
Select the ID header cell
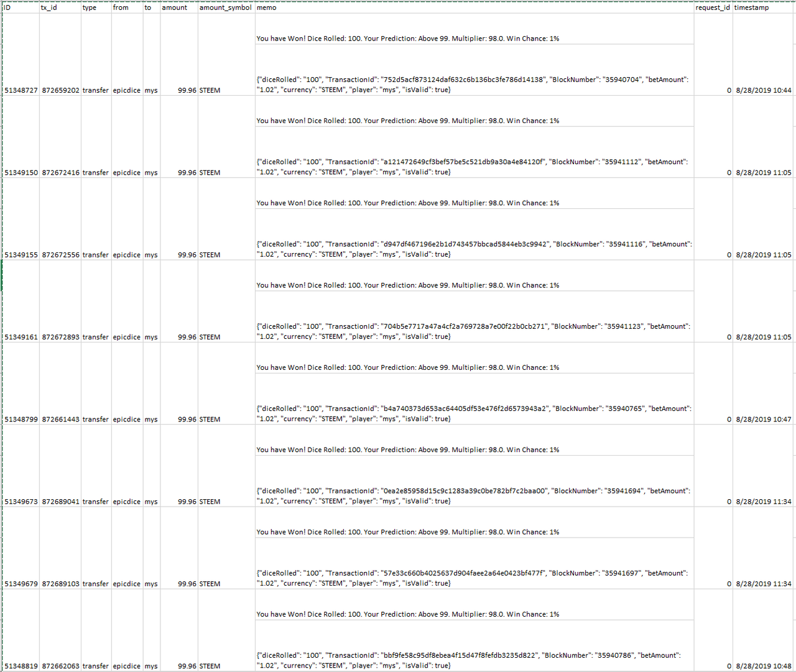tap(21, 7)
